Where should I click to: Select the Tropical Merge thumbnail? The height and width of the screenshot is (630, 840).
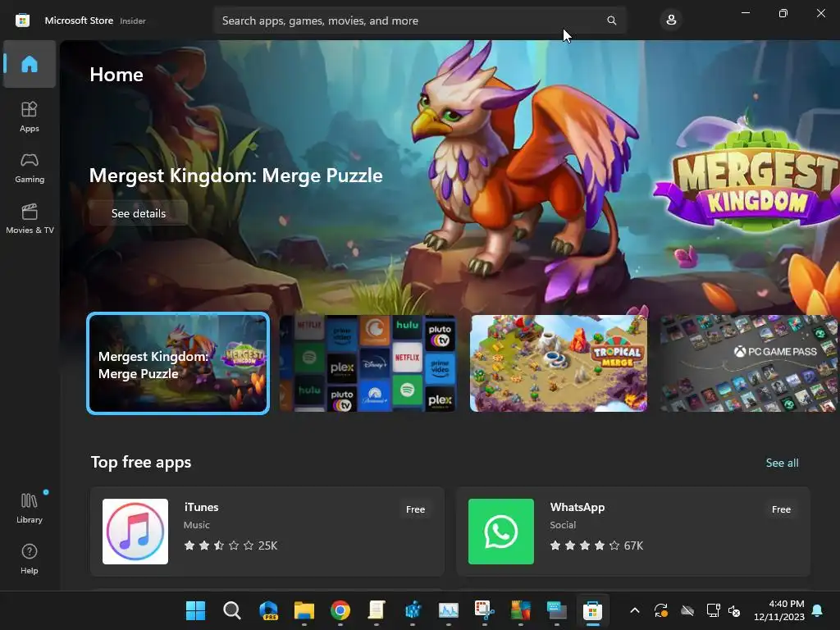coord(558,363)
